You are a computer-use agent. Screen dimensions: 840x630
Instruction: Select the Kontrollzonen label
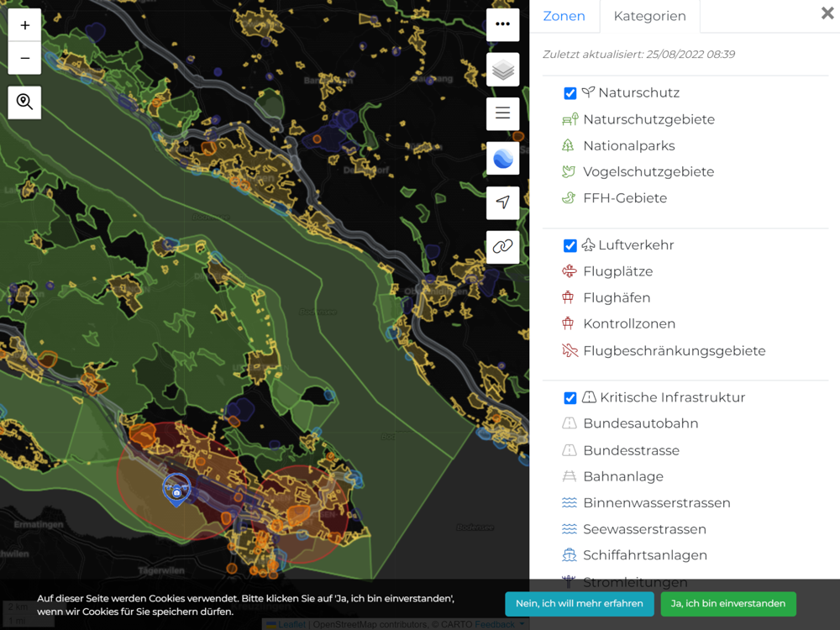pos(629,323)
